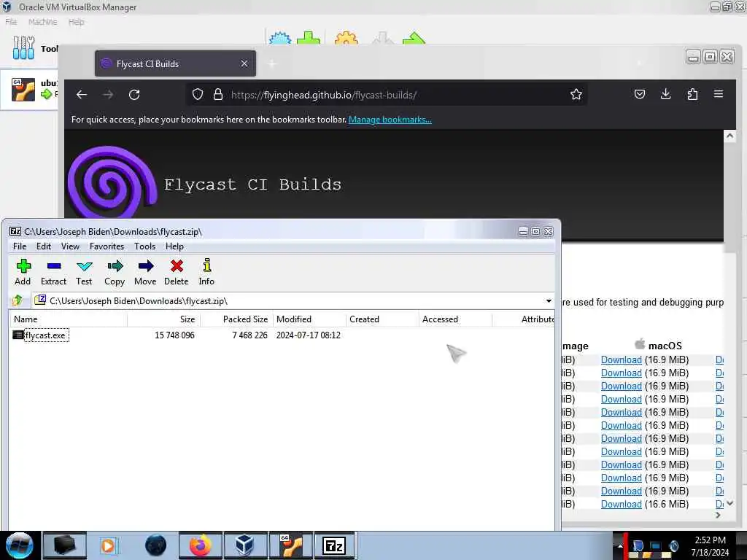
Task: Click the first macOS Download link
Action: (622, 360)
